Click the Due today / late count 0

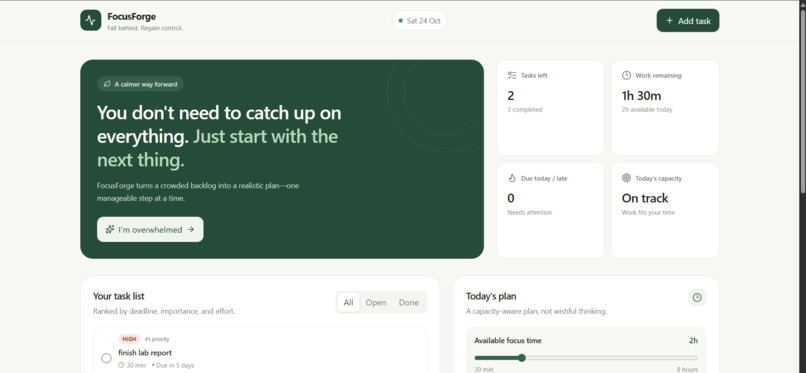coord(510,198)
